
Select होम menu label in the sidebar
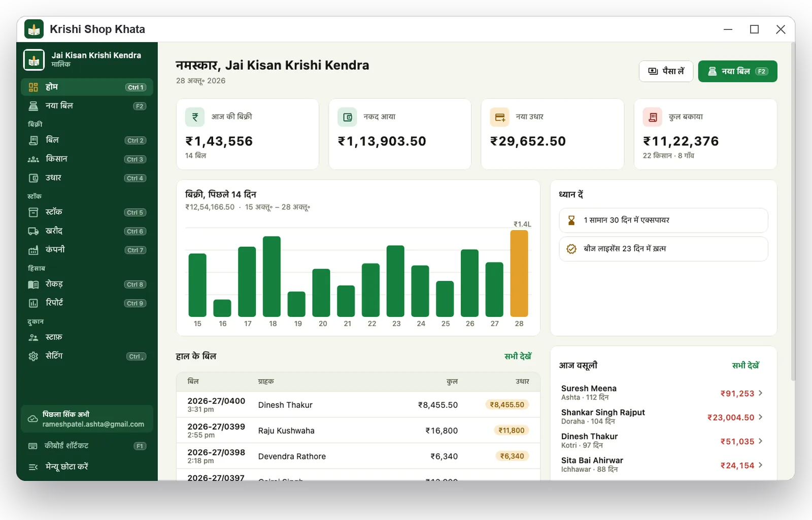(52, 87)
